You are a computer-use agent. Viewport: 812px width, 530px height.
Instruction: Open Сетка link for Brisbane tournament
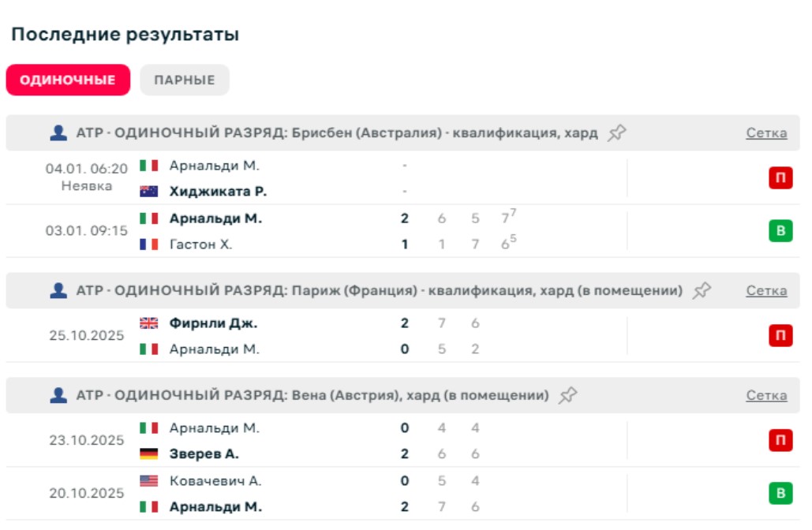pos(766,133)
